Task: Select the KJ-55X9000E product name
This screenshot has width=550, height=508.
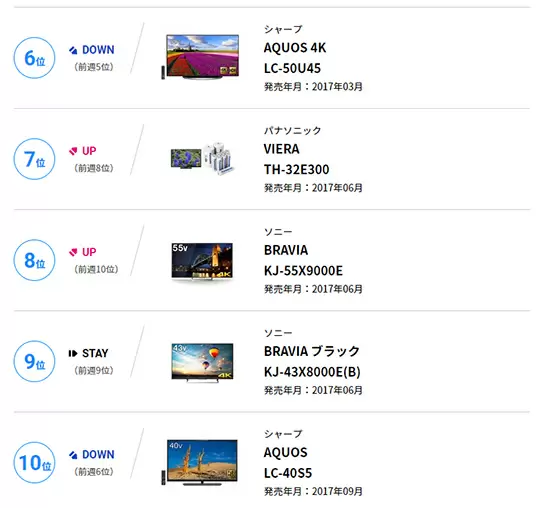Action: [x=303, y=270]
